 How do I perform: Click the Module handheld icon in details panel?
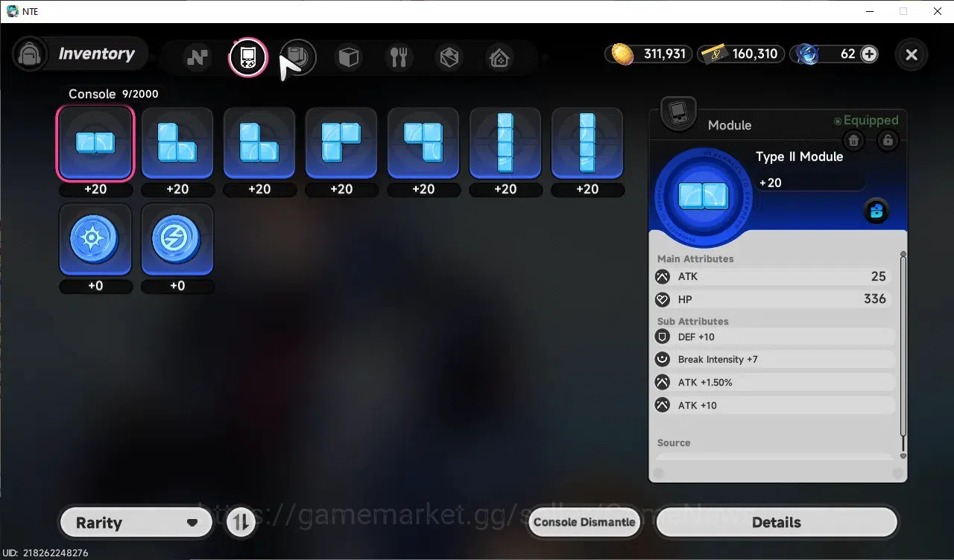pyautogui.click(x=678, y=114)
